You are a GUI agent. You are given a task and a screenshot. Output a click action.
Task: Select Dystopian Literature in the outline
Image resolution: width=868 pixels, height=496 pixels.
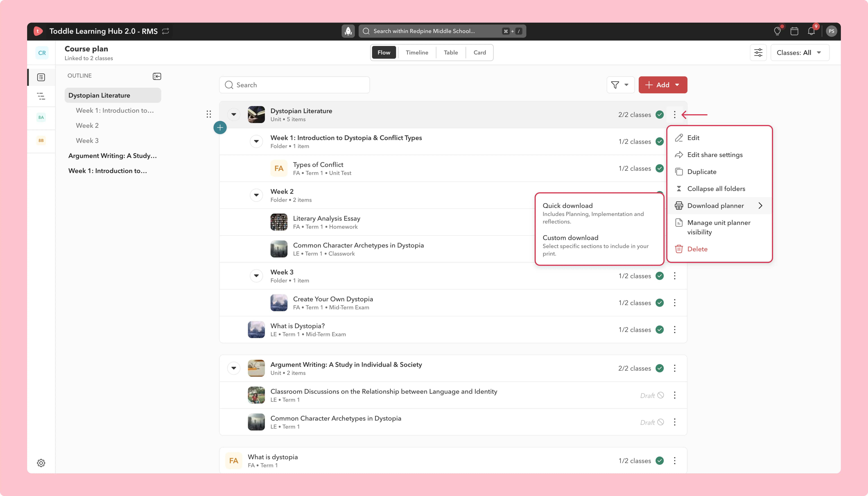point(113,95)
